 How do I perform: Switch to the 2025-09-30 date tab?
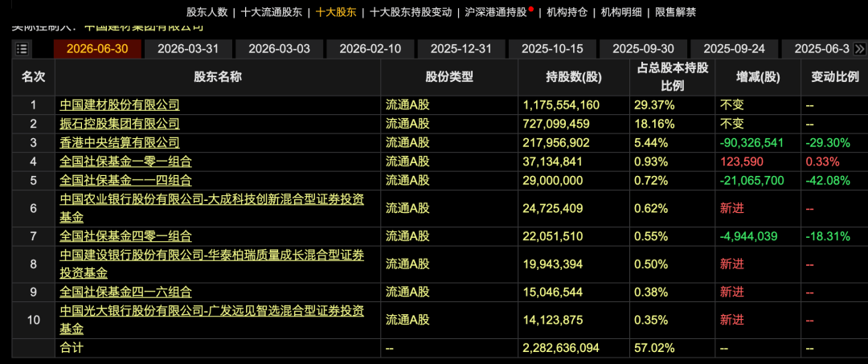tap(643, 49)
